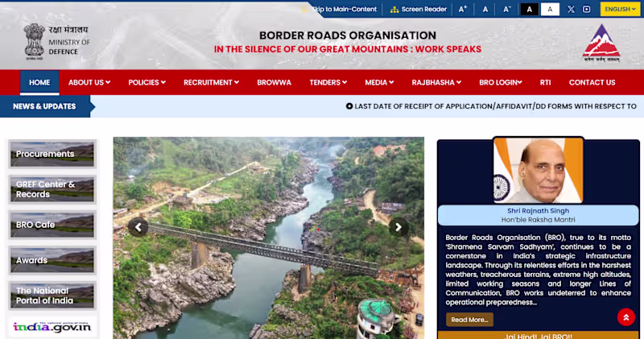Show next slide with right arrow

tap(398, 227)
